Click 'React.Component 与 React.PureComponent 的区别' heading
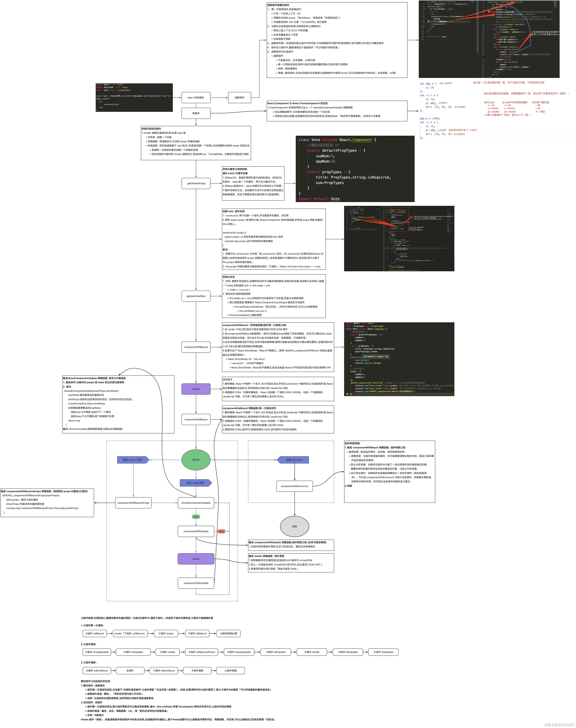The image size is (576, 728). 298,103
